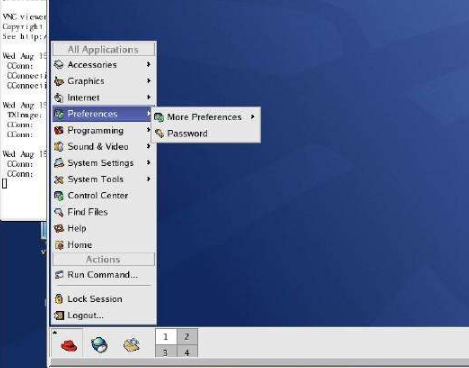469x368 pixels.
Task: Open the Sound & Video menu entry
Action: point(103,146)
